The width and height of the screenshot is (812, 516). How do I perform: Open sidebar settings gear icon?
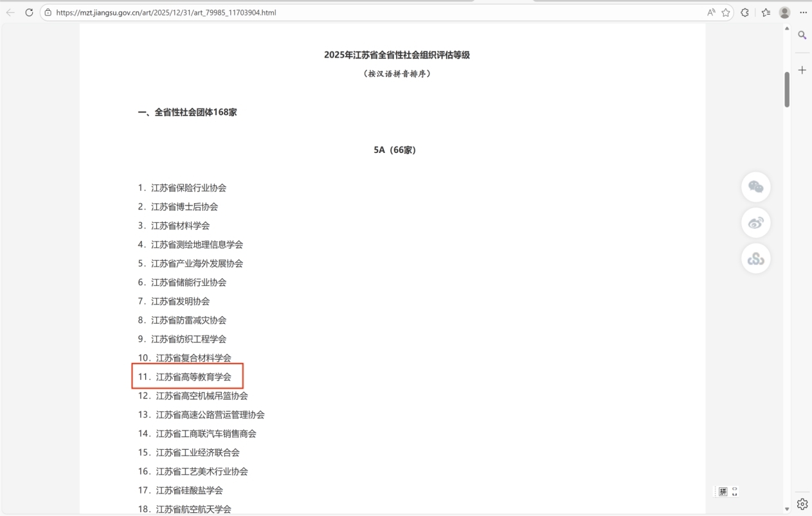[x=802, y=504]
